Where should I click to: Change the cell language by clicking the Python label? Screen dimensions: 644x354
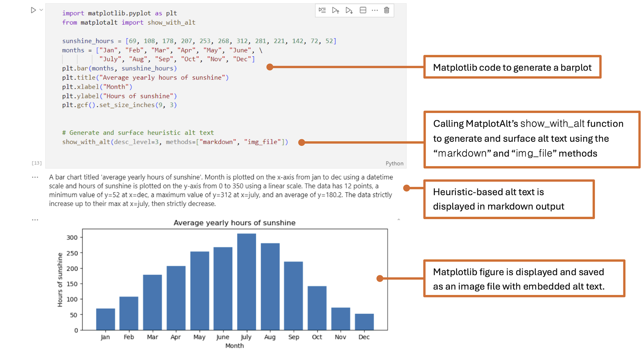[x=394, y=164]
